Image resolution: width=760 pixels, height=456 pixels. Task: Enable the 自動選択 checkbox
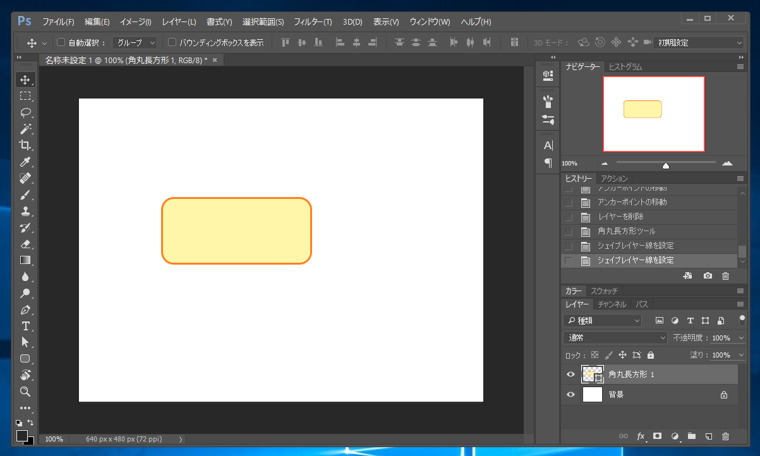(60, 43)
